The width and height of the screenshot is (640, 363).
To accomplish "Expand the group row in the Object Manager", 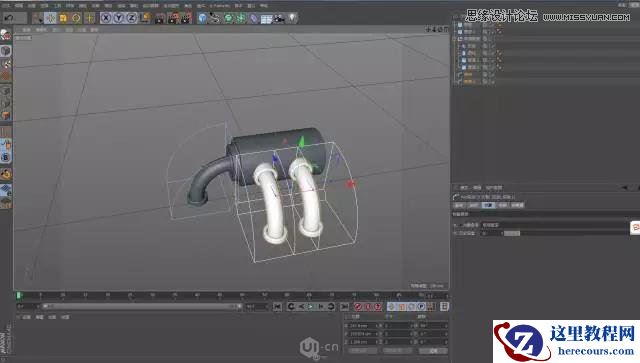I will click(454, 39).
